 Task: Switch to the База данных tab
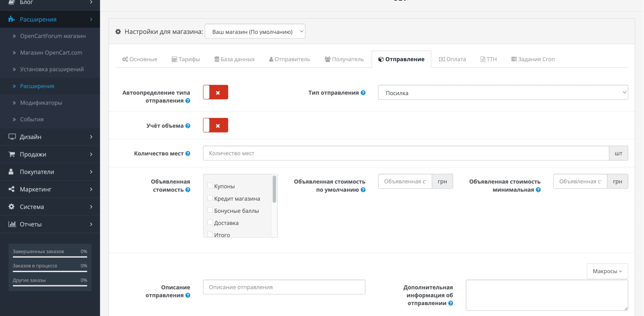tap(235, 59)
